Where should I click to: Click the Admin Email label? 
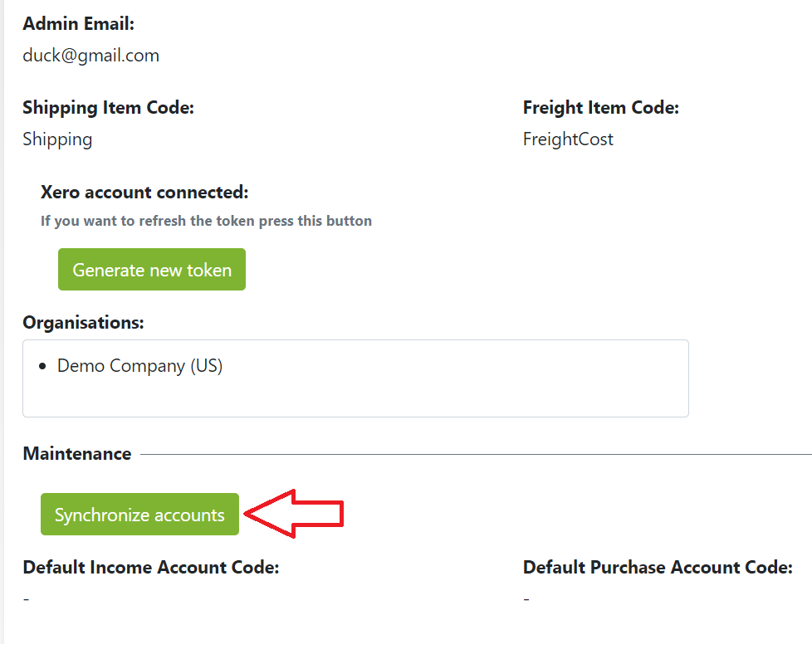tap(78, 24)
